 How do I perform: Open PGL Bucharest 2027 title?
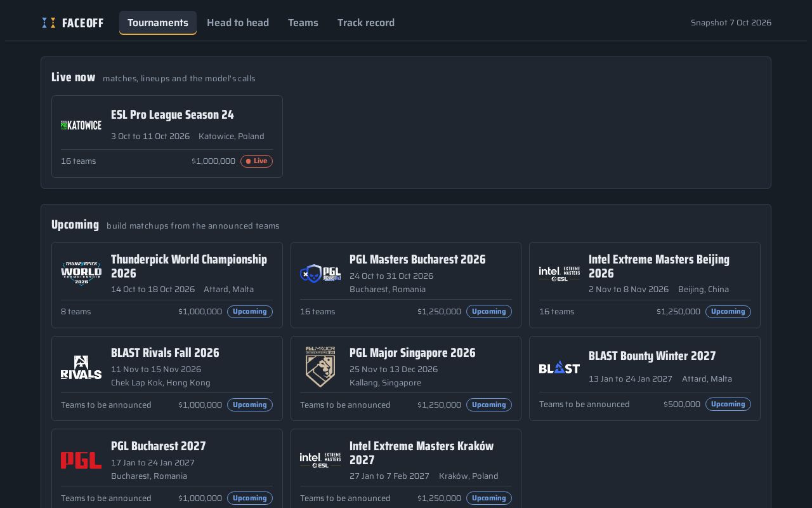pos(159,446)
